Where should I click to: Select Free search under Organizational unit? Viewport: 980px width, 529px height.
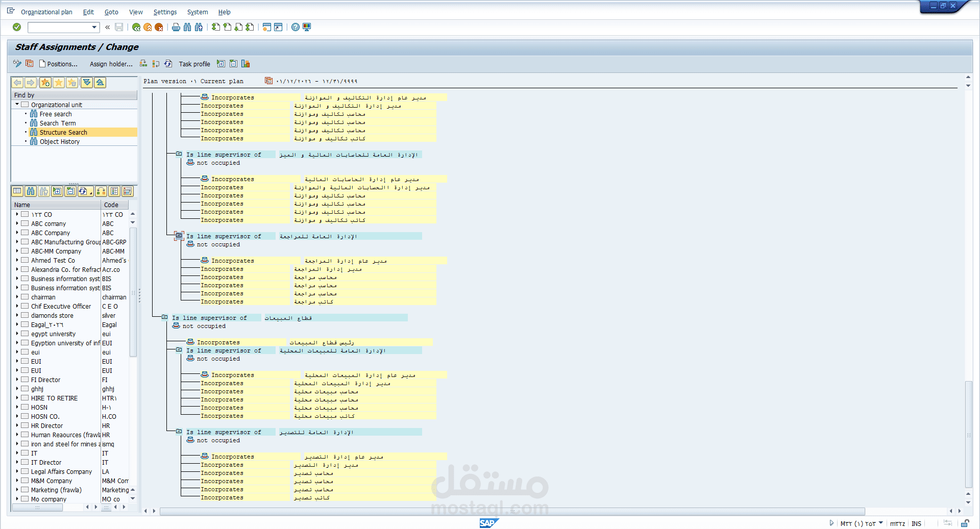click(x=56, y=114)
